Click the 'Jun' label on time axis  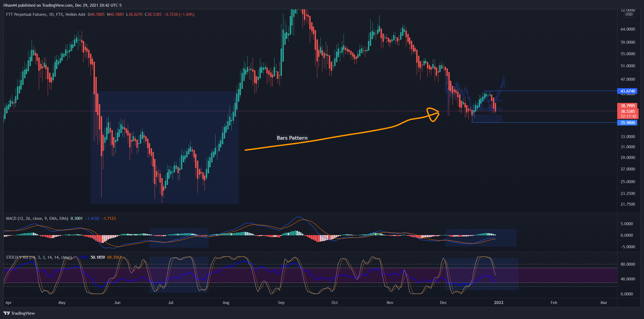point(117,303)
